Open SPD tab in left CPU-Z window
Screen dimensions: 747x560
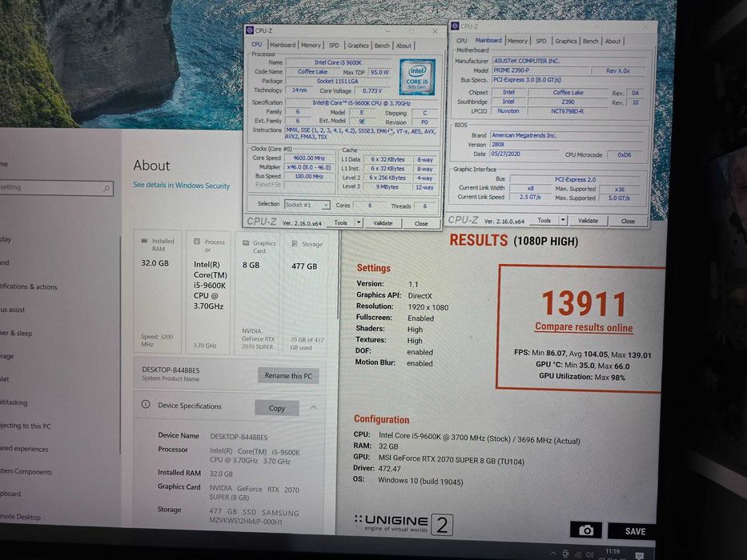tap(334, 46)
